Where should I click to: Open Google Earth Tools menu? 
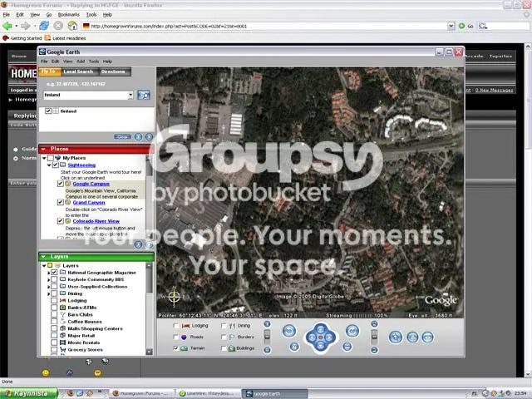(94, 62)
